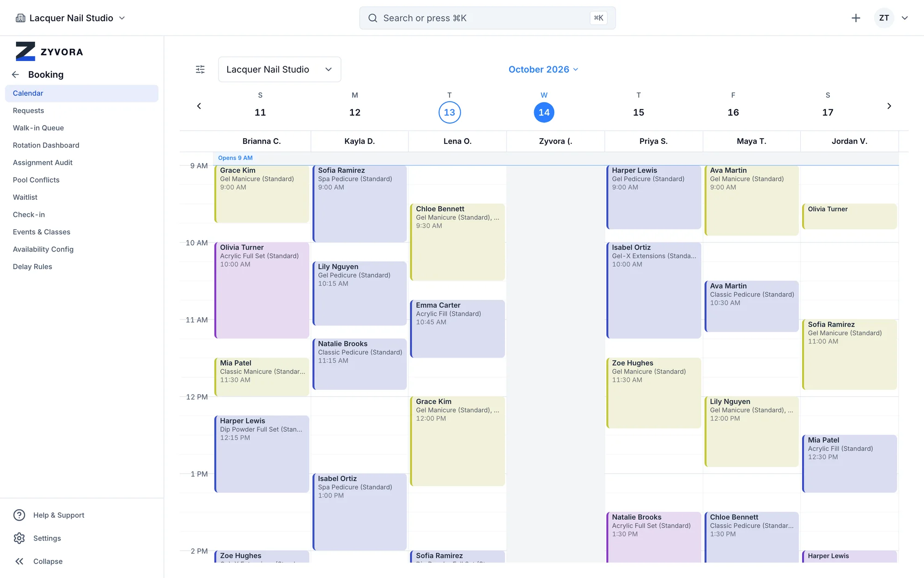Open Natalie Brooks Classic Pedicure 11:15 AM
Viewport: 924px width, 578px height.
pyautogui.click(x=359, y=364)
